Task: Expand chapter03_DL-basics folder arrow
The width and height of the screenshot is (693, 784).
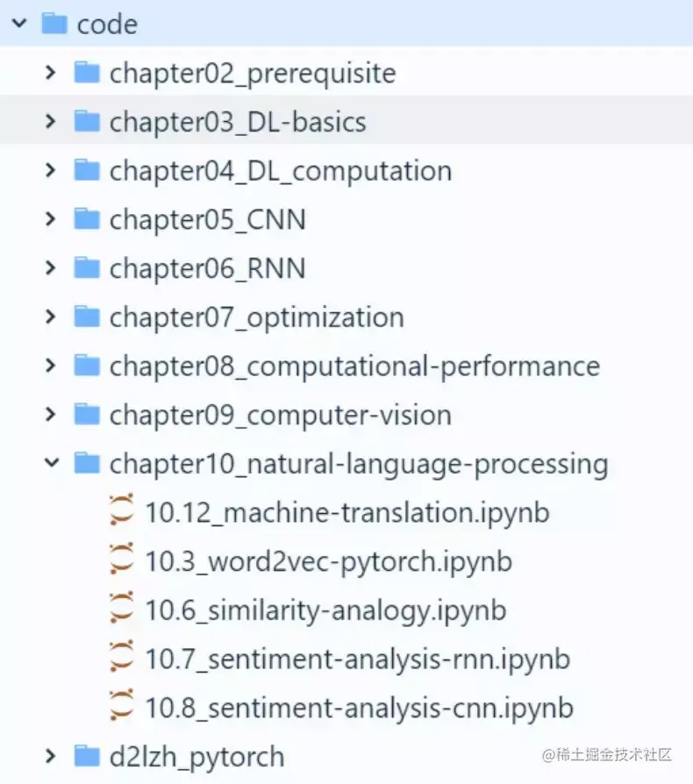Action: pyautogui.click(x=51, y=121)
